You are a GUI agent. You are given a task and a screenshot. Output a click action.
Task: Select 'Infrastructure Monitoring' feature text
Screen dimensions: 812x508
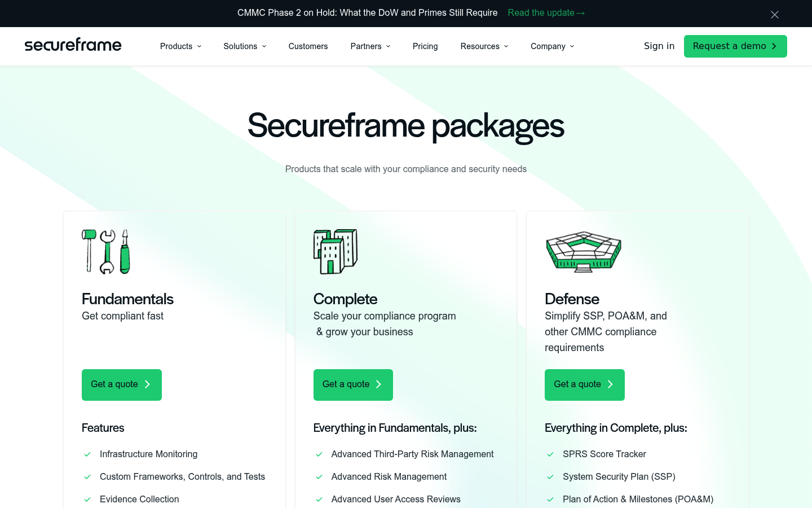tap(148, 454)
